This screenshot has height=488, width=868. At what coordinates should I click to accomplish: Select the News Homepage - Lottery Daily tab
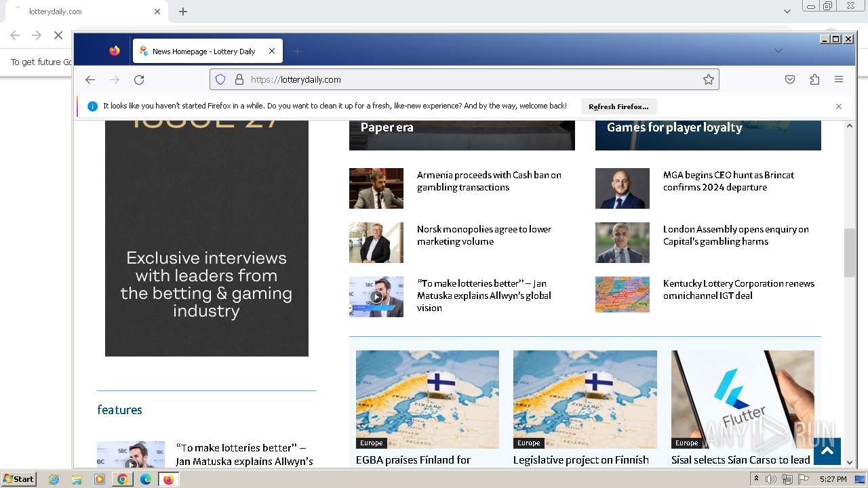pyautogui.click(x=208, y=51)
